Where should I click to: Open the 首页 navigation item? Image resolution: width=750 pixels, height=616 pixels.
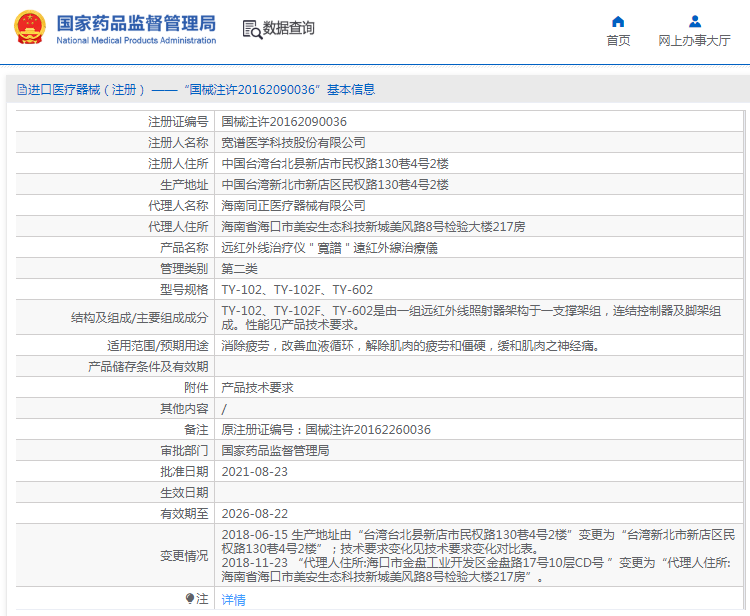coord(618,41)
